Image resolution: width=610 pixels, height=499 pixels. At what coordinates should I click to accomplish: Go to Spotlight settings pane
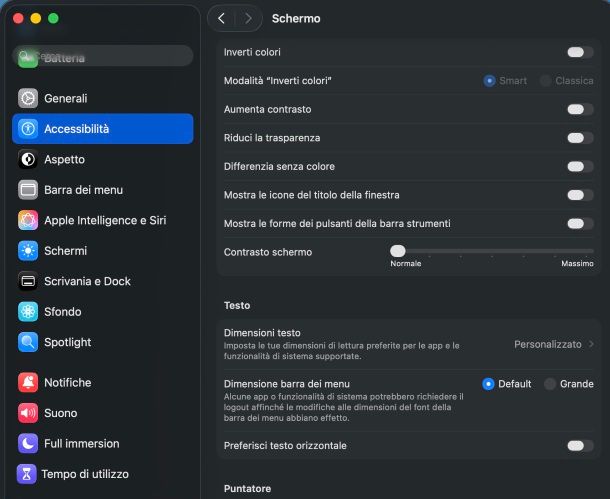[x=102, y=342]
